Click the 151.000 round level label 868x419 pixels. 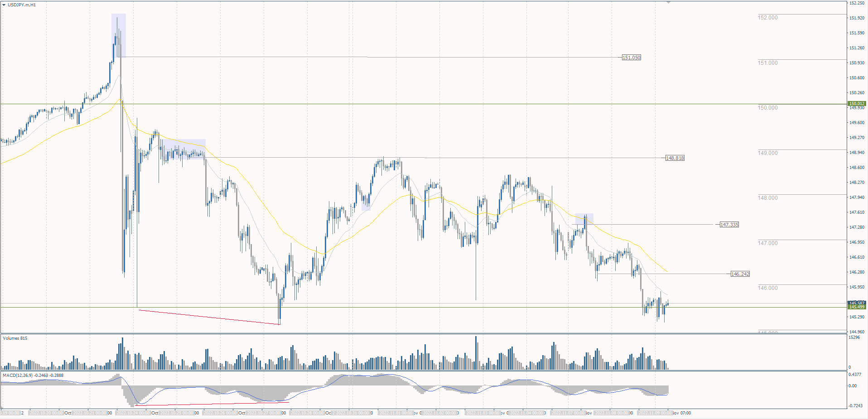pyautogui.click(x=767, y=63)
